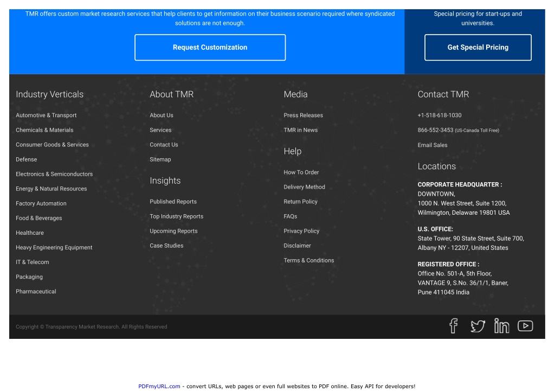This screenshot has width=555, height=392.
Task: Click the Pune 411045 India address line
Action: (x=443, y=292)
